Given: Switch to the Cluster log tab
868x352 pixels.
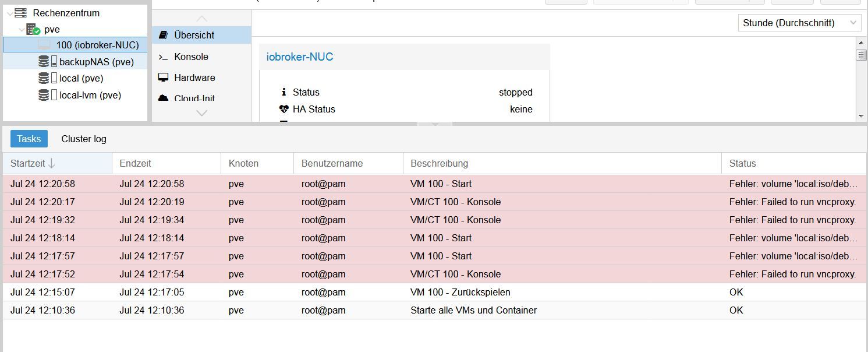Looking at the screenshot, I should pos(84,139).
